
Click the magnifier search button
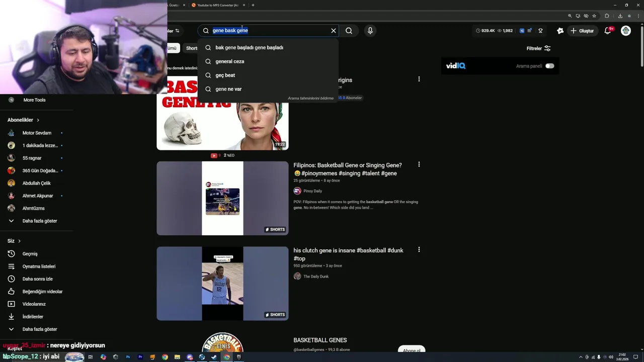[349, 31]
